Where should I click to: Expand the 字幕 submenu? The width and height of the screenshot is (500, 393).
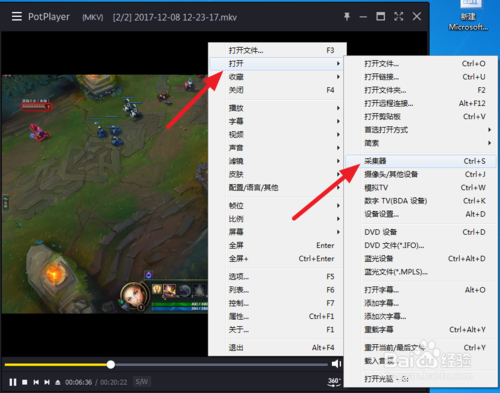click(x=277, y=121)
